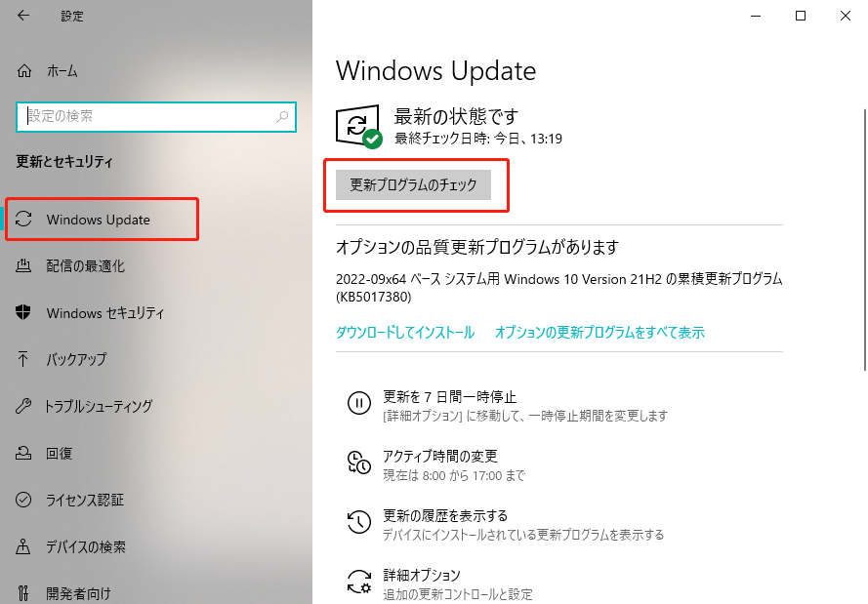
Task: Open Windows セキュリティ via the shield icon
Action: (x=23, y=312)
